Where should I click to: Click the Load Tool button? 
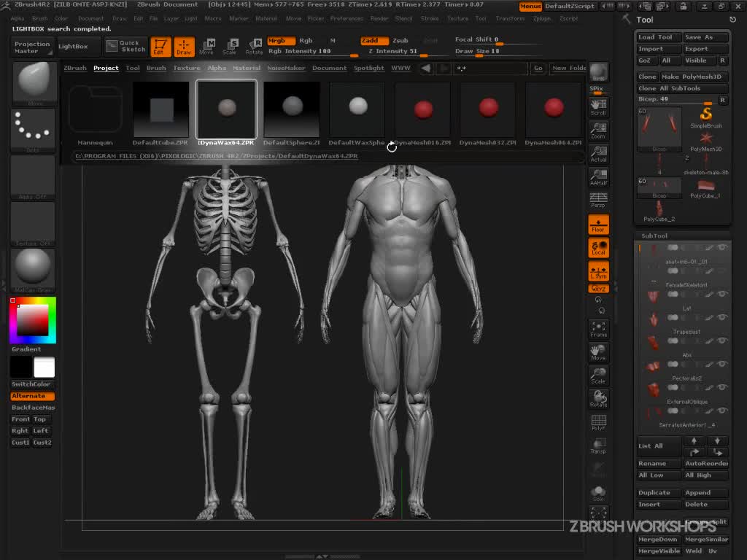click(659, 37)
